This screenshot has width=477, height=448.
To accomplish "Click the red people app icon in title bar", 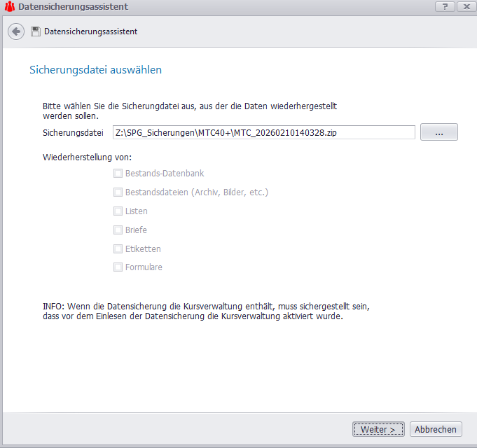I will click(x=9, y=7).
